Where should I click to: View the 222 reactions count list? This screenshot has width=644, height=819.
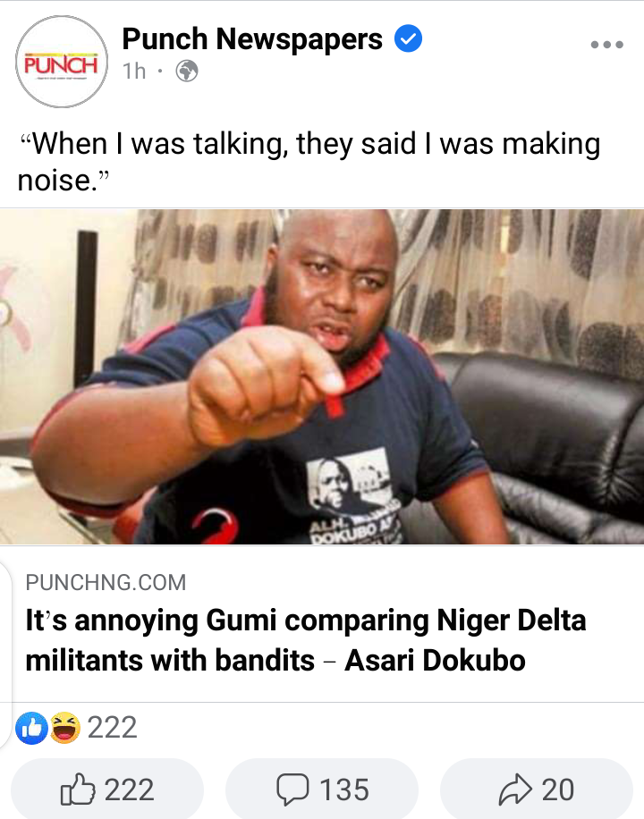tap(112, 728)
